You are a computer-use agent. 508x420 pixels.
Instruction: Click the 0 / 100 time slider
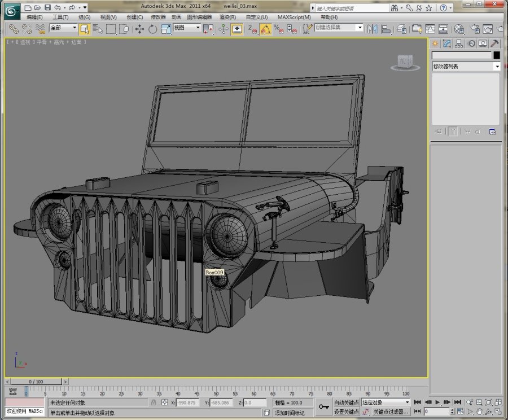36,382
